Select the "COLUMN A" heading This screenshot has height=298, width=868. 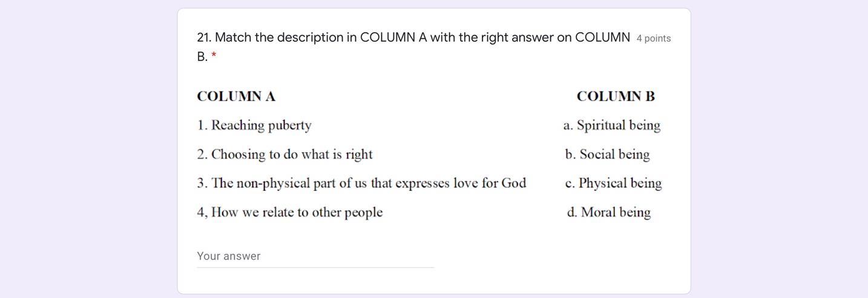236,96
